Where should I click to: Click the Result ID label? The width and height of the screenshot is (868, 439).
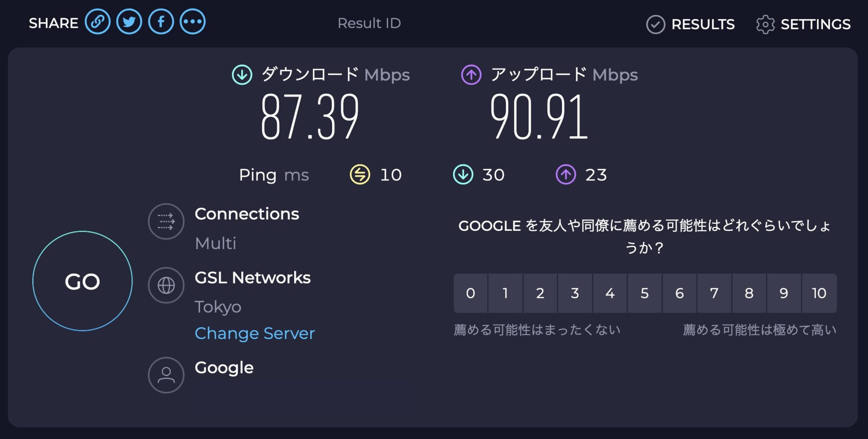click(368, 23)
